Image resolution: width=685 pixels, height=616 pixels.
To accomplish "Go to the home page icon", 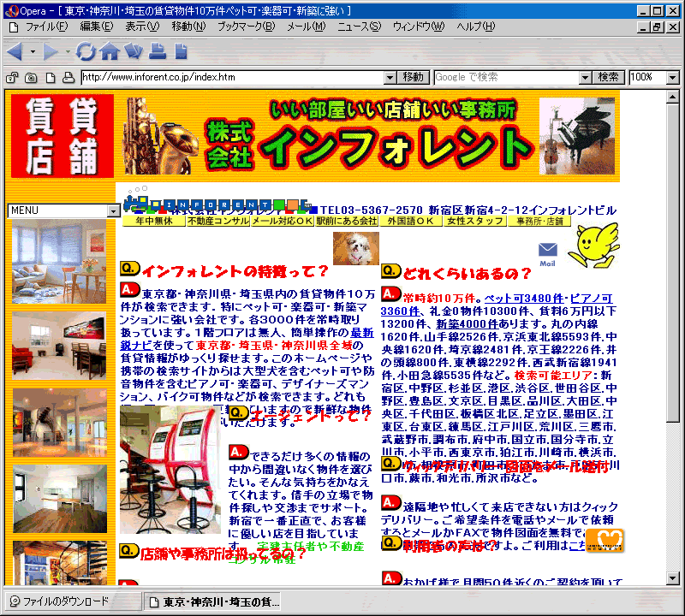I will [x=110, y=51].
